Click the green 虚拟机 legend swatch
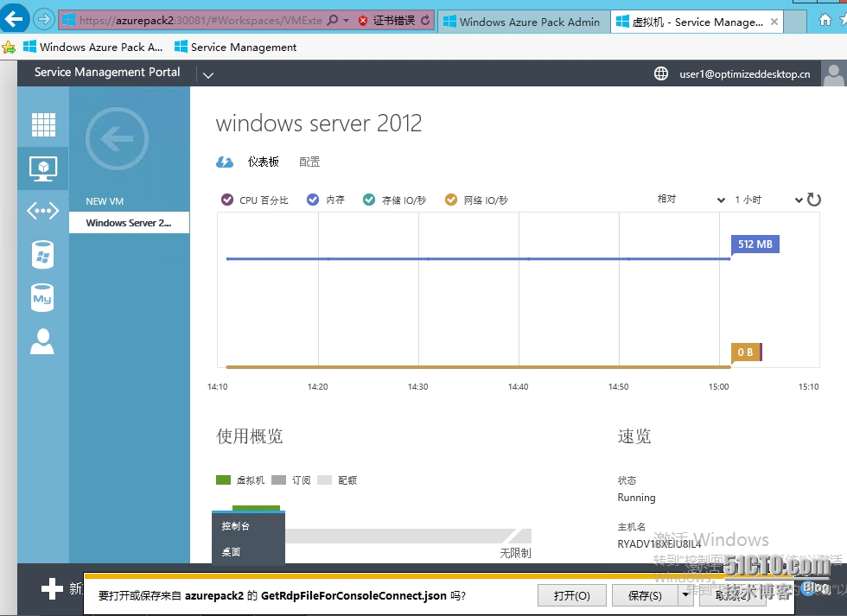 click(223, 479)
